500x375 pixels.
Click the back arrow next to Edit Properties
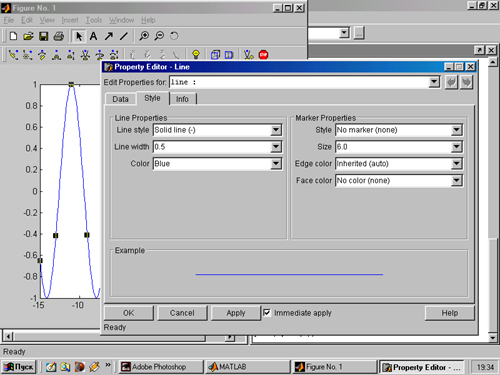pyautogui.click(x=451, y=82)
